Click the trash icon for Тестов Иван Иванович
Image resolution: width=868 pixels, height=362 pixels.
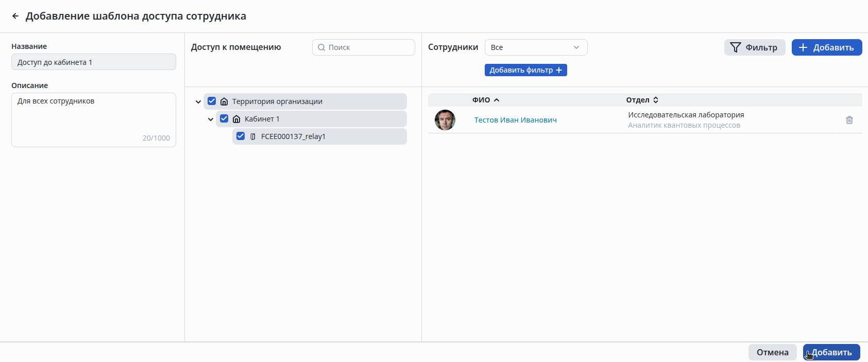tap(849, 120)
